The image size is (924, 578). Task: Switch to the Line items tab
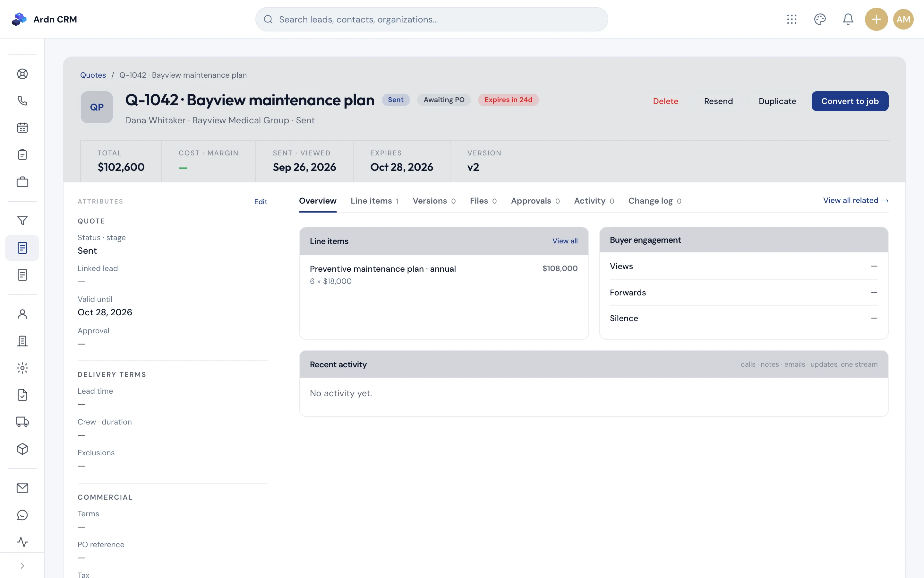(374, 201)
